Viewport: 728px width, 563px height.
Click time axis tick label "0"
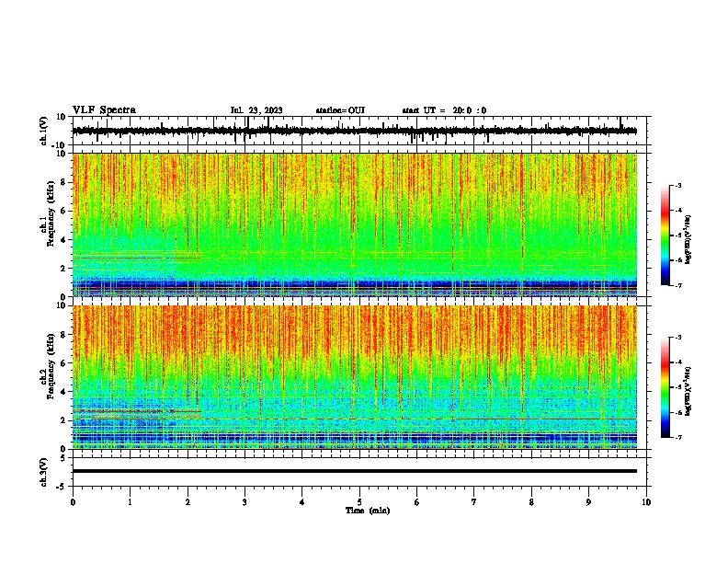(x=73, y=502)
